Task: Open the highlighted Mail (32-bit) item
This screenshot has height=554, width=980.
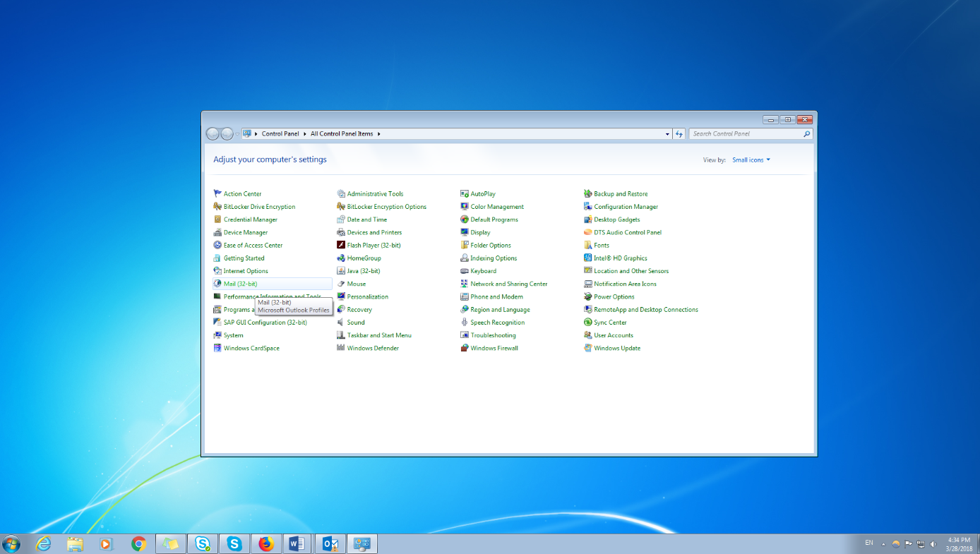Action: [240, 283]
